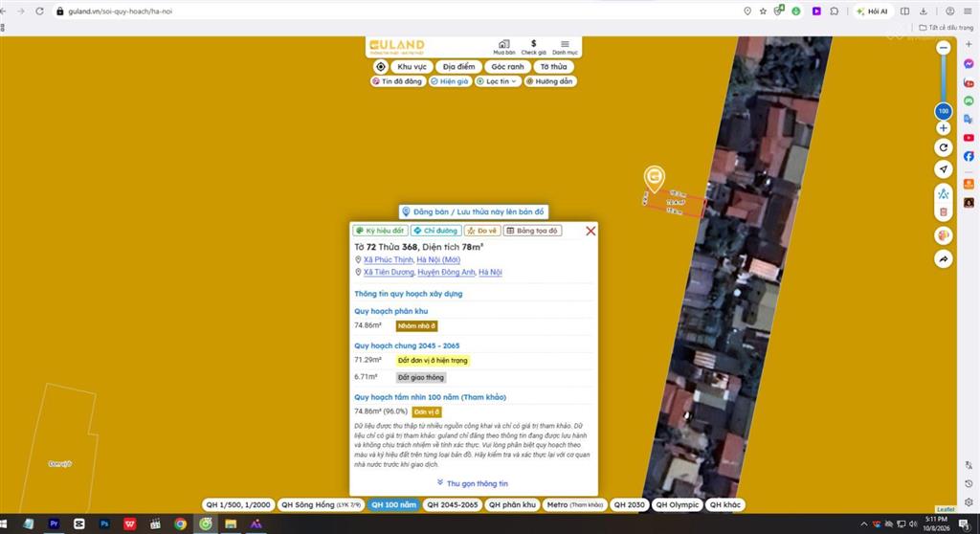The height and width of the screenshot is (534, 980).
Task: Open Địa điểm search
Action: [458, 67]
